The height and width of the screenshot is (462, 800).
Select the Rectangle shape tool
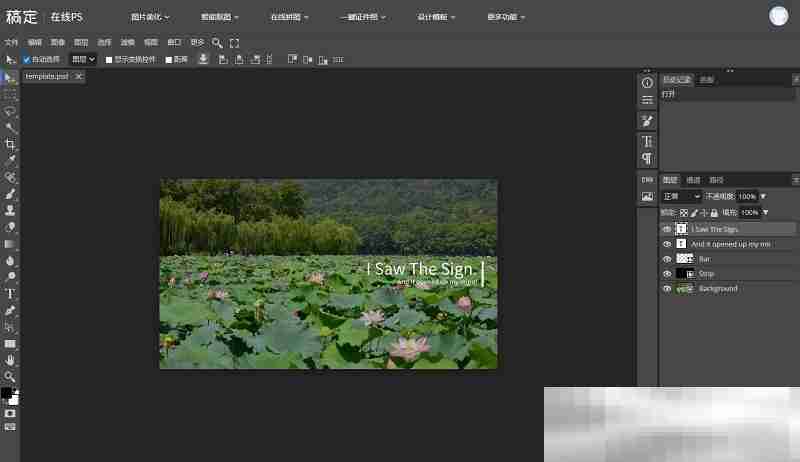9,344
